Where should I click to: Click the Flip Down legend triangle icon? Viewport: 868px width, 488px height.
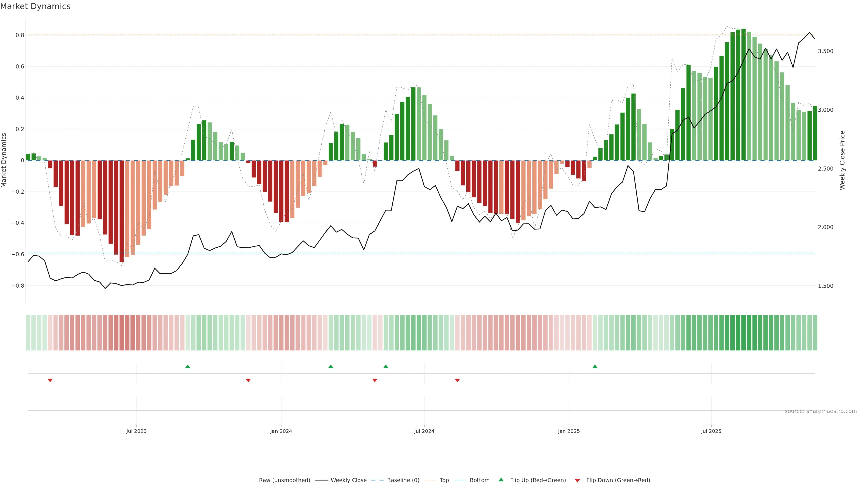click(x=577, y=481)
